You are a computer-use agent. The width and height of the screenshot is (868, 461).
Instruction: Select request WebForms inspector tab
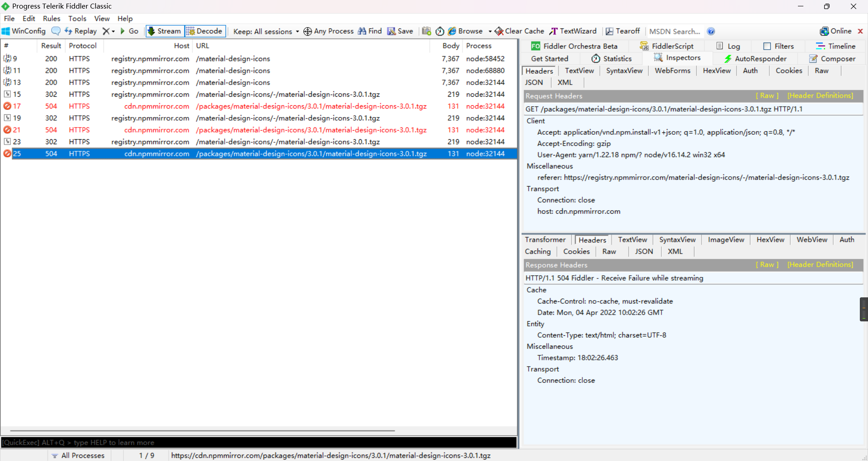click(672, 71)
